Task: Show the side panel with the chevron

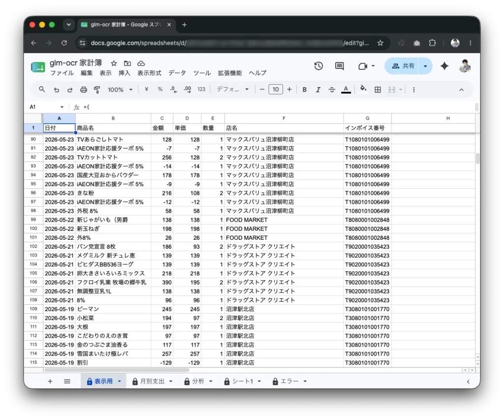Action: click(x=469, y=382)
